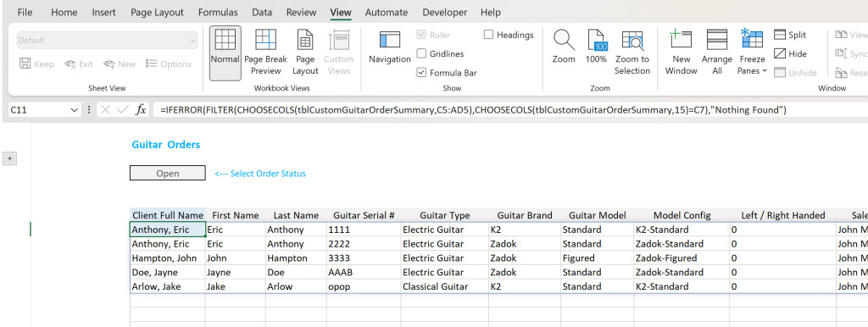868x327 pixels.
Task: Set zoom to 100%
Action: 596,47
